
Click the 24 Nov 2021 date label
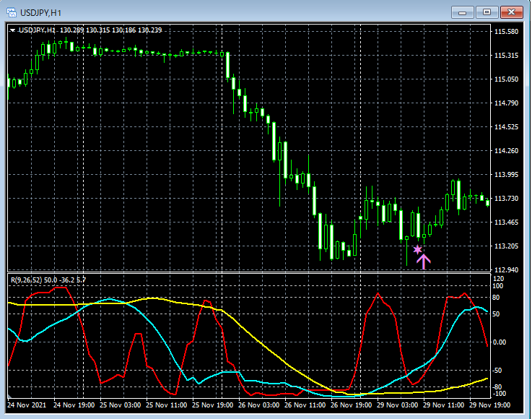(26, 406)
